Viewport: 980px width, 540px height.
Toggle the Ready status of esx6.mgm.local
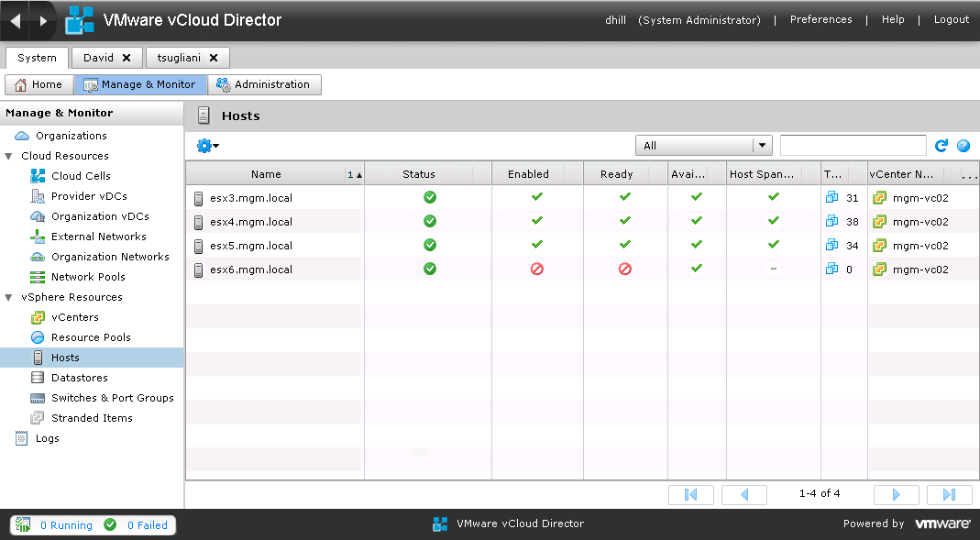[x=624, y=270]
